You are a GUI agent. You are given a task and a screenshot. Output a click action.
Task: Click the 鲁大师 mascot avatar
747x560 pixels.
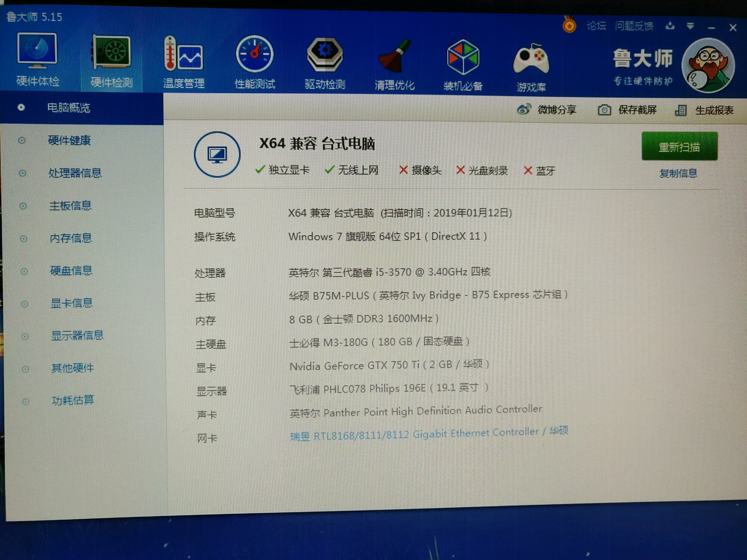pyautogui.click(x=708, y=66)
